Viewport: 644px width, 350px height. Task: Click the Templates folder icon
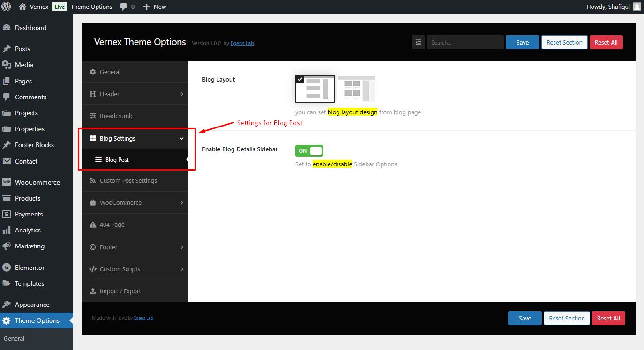pos(7,283)
